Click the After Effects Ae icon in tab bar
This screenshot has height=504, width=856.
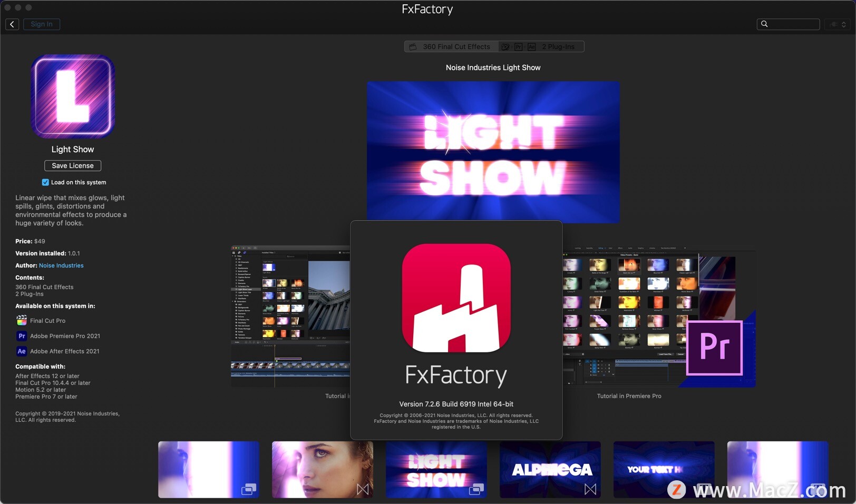click(531, 47)
